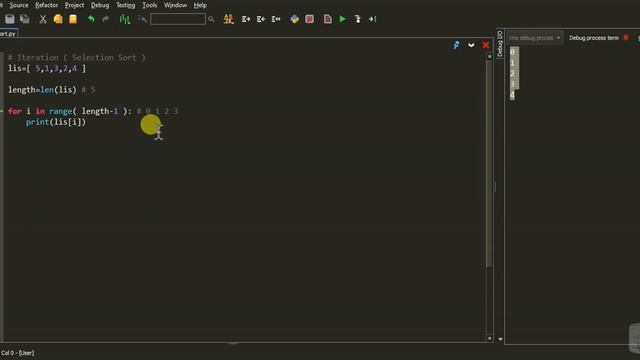640x360 pixels.
Task: Click the green Undo arrow
Action: pos(91,19)
